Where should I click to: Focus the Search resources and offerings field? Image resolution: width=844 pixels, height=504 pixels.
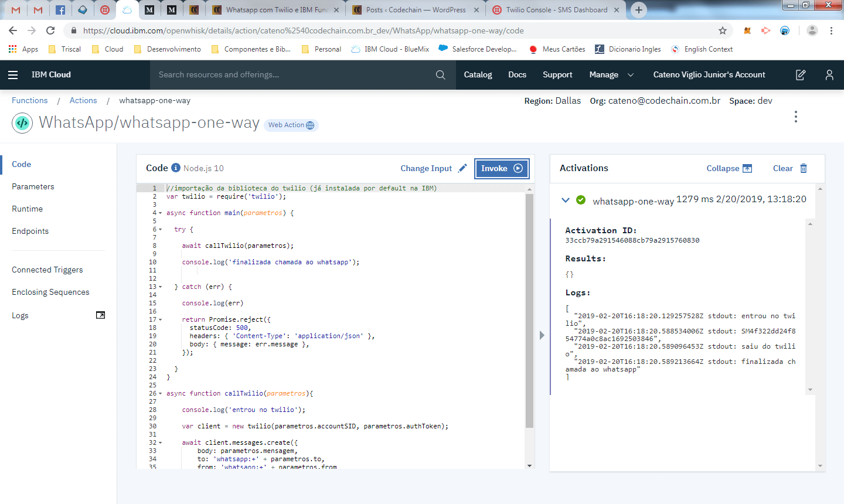tap(293, 75)
